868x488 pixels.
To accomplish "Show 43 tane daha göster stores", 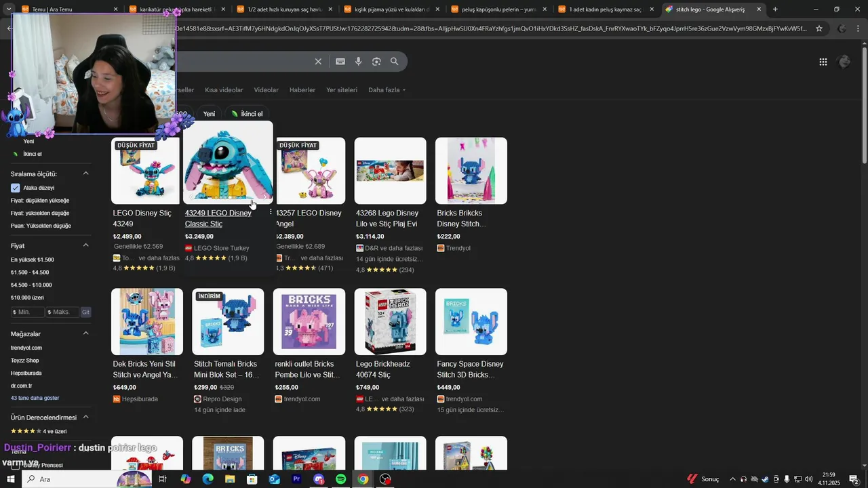I will (x=35, y=398).
